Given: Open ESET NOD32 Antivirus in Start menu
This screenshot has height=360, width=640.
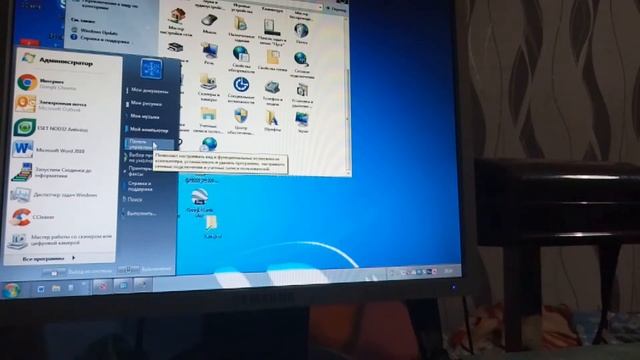Looking at the screenshot, I should 51,128.
